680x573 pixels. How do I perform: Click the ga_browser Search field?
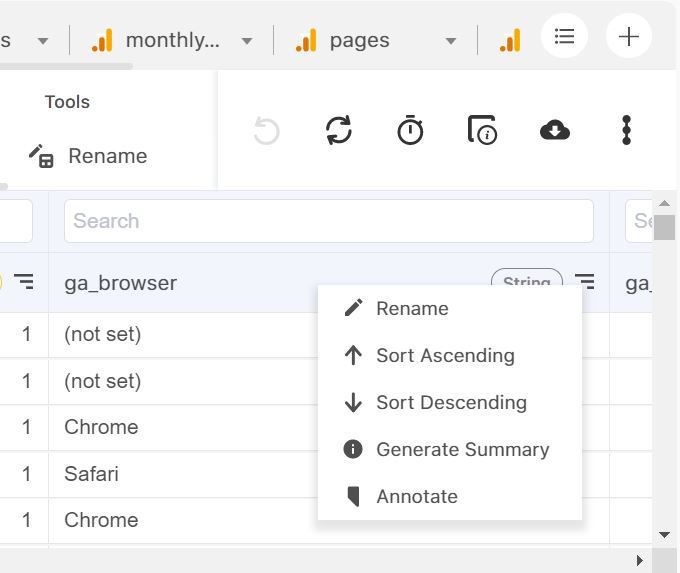pos(329,221)
